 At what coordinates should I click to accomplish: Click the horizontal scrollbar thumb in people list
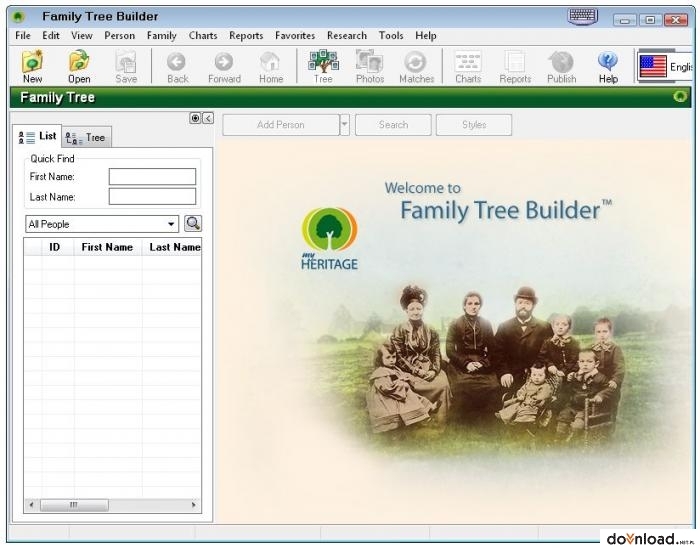click(74, 505)
